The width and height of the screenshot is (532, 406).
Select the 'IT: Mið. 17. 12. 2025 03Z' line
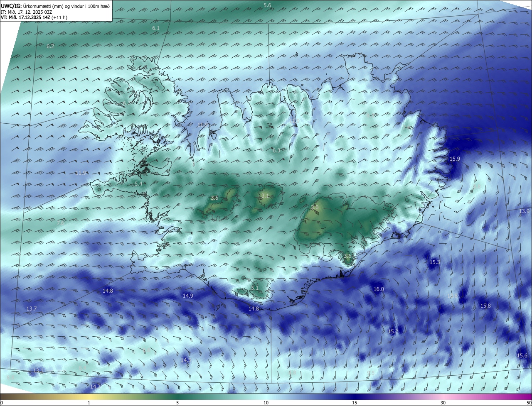click(x=26, y=12)
